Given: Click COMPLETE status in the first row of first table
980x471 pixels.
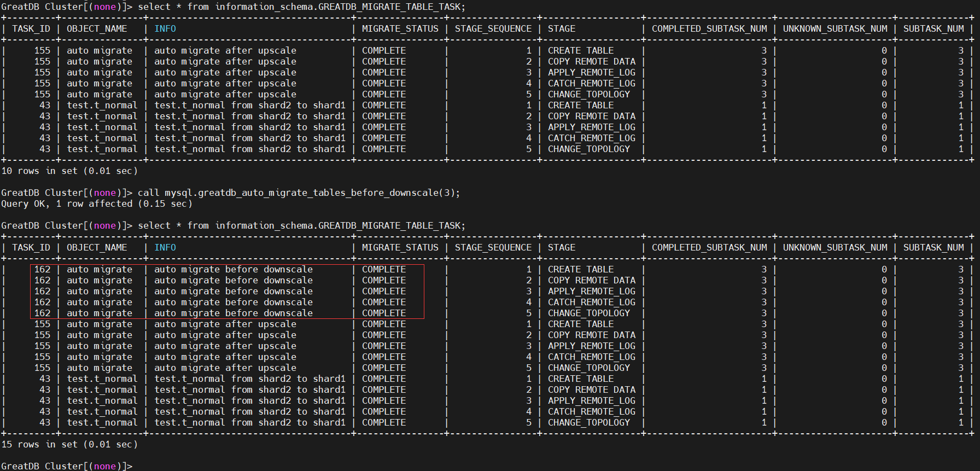Looking at the screenshot, I should pyautogui.click(x=384, y=50).
